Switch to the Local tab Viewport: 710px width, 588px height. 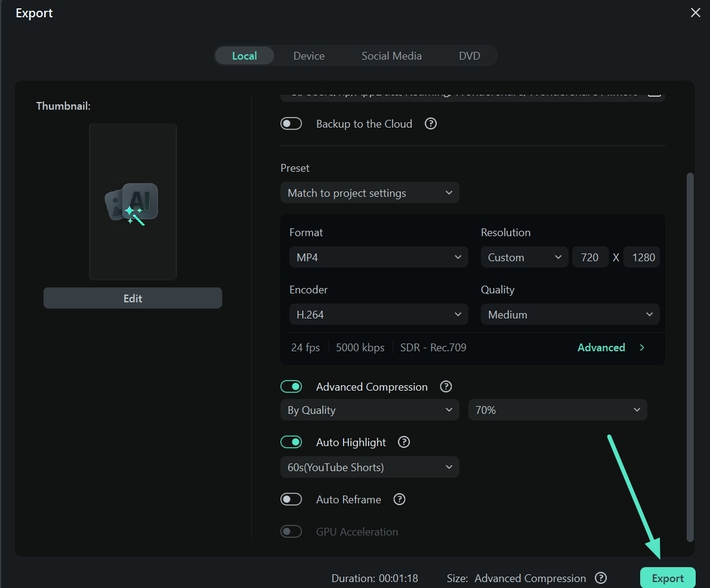(245, 55)
